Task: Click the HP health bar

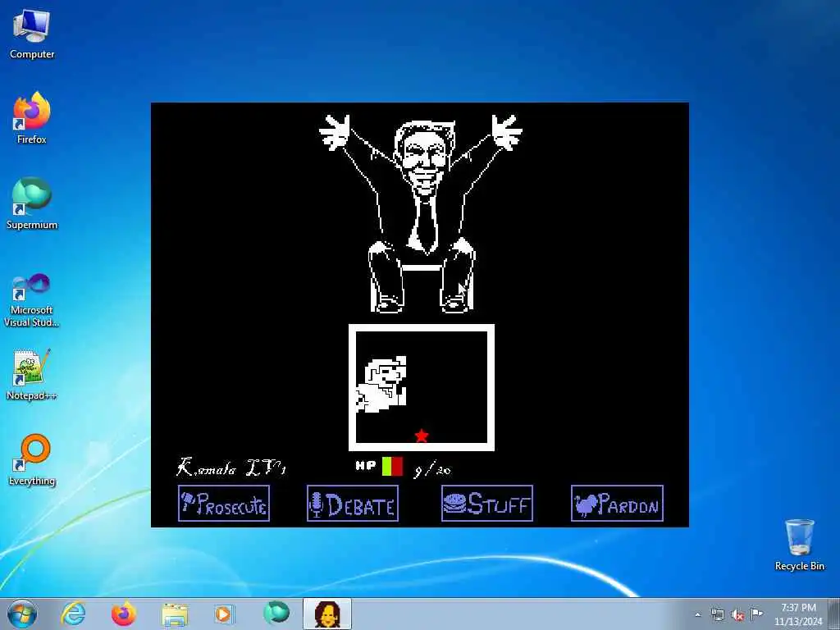Action: point(392,467)
